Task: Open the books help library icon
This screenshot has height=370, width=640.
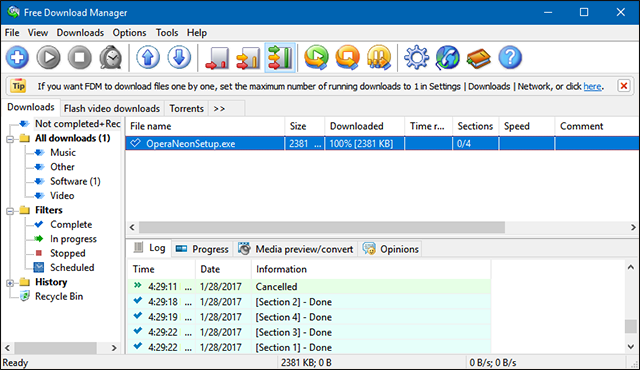Action: click(x=479, y=58)
